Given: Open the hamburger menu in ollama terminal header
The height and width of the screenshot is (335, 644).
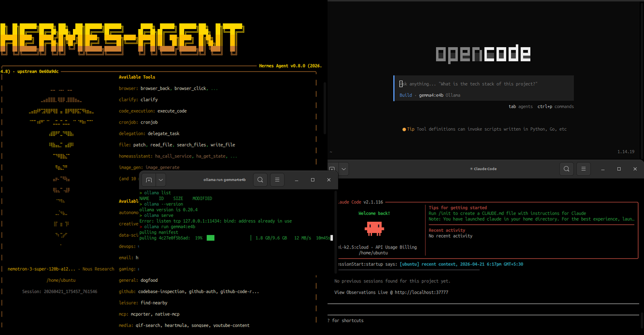Looking at the screenshot, I should [277, 180].
